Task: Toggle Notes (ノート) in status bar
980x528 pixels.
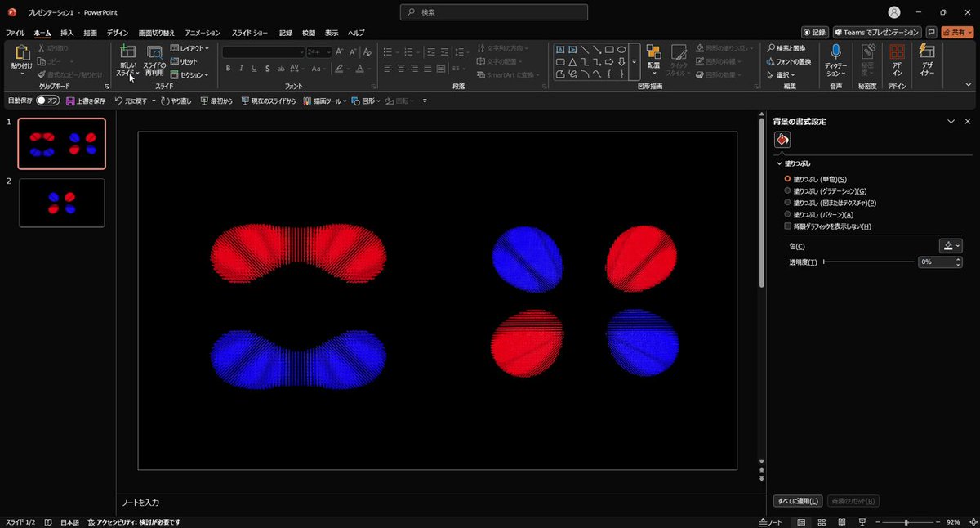Action: point(770,522)
